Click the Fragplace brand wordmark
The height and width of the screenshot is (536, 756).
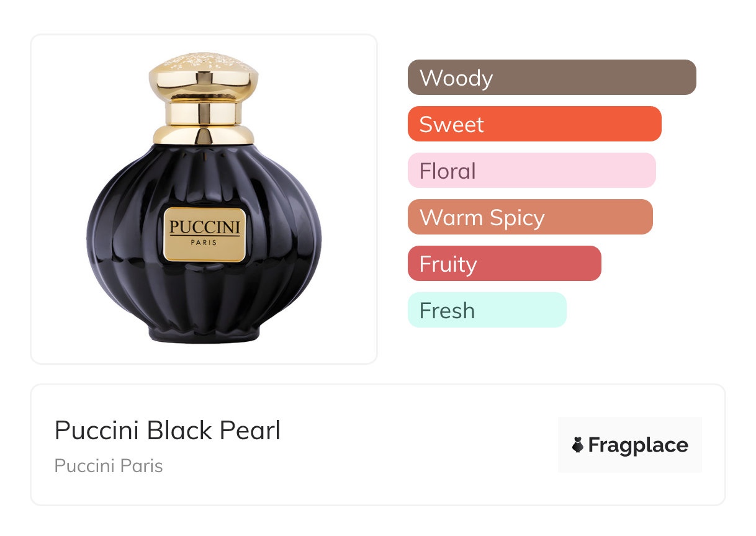point(638,445)
